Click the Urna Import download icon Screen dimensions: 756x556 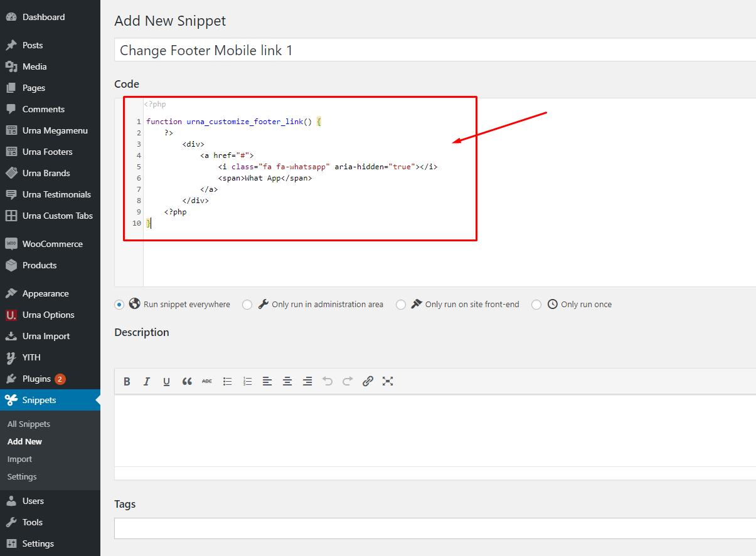click(11, 336)
